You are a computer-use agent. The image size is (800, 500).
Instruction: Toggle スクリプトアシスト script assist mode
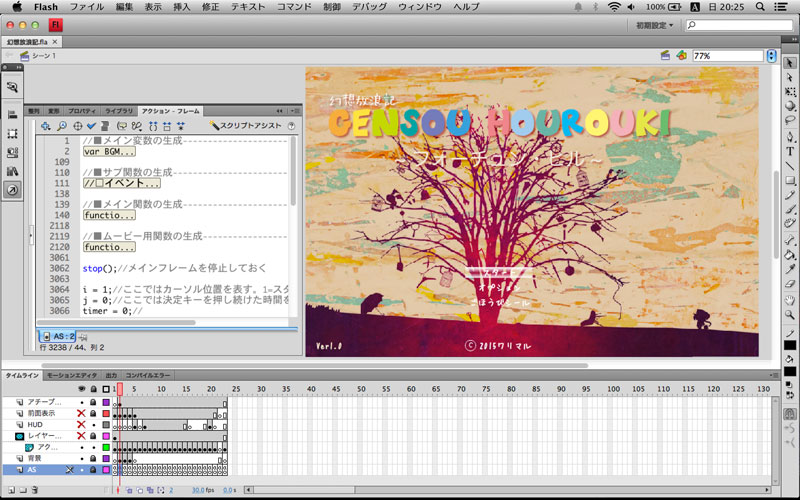tap(246, 126)
